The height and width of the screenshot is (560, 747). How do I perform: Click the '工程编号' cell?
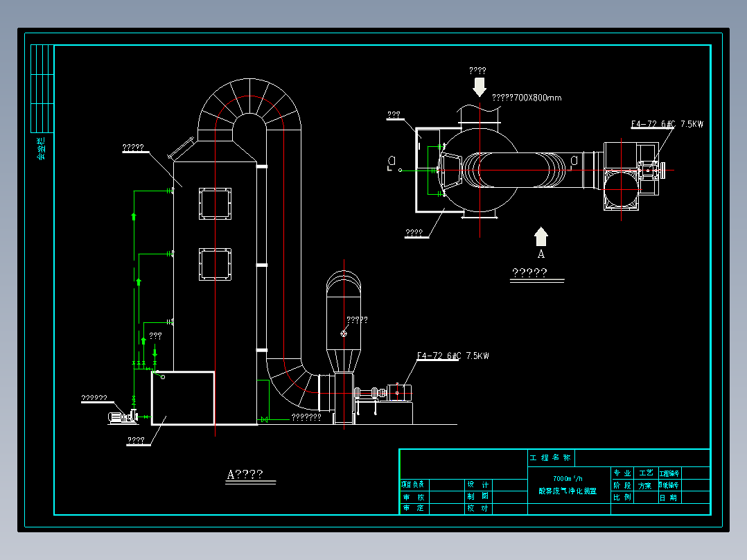pos(669,473)
